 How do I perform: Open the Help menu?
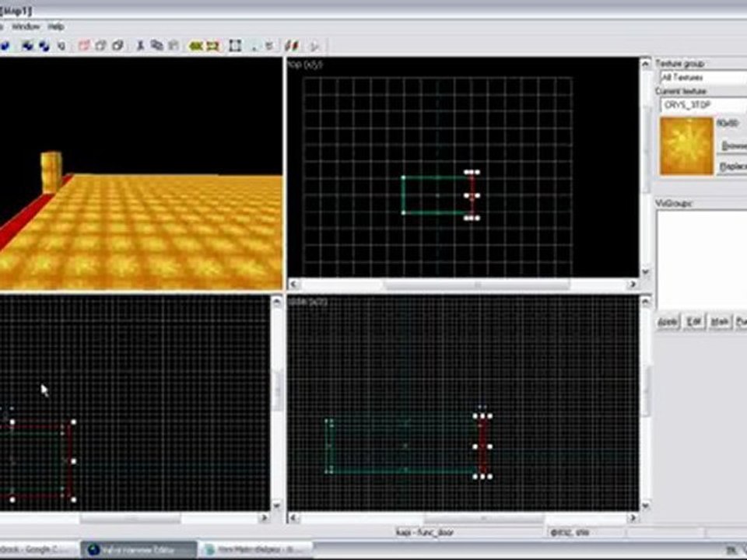click(x=56, y=26)
